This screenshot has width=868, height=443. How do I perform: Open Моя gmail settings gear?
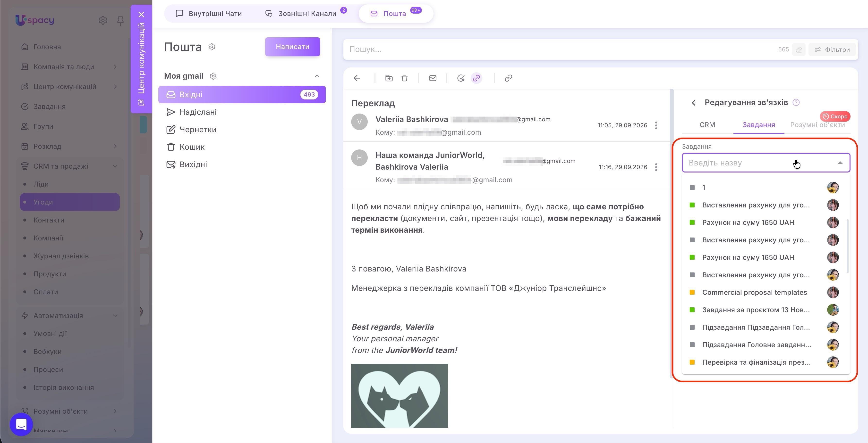[x=213, y=76]
